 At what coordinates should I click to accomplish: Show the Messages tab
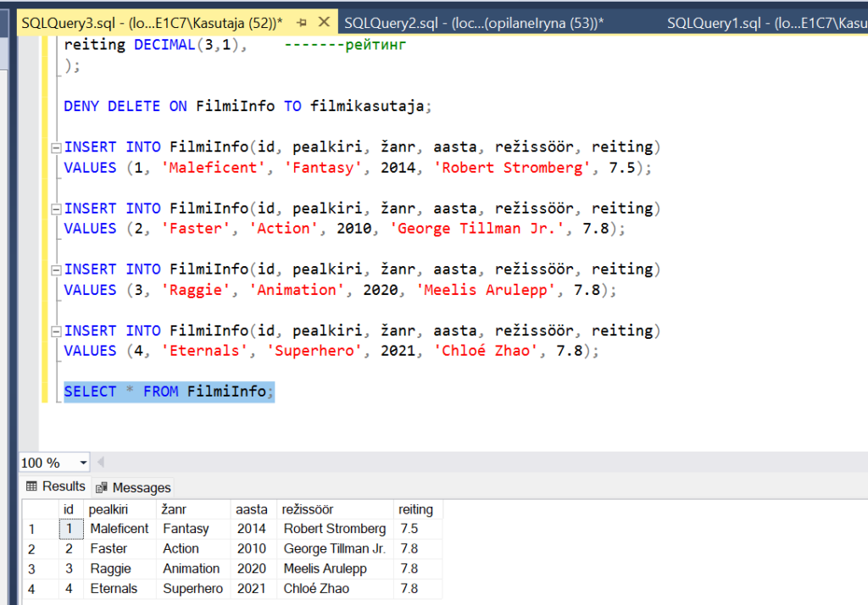[x=133, y=488]
